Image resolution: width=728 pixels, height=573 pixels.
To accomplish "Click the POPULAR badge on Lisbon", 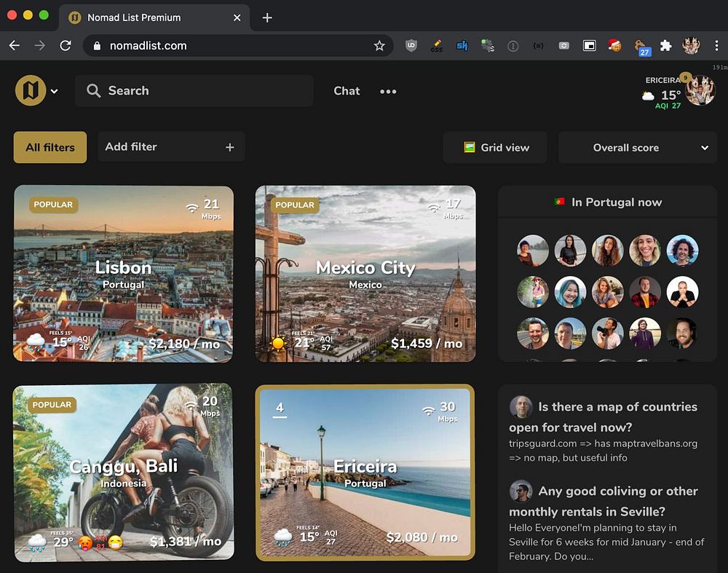I will coord(53,205).
